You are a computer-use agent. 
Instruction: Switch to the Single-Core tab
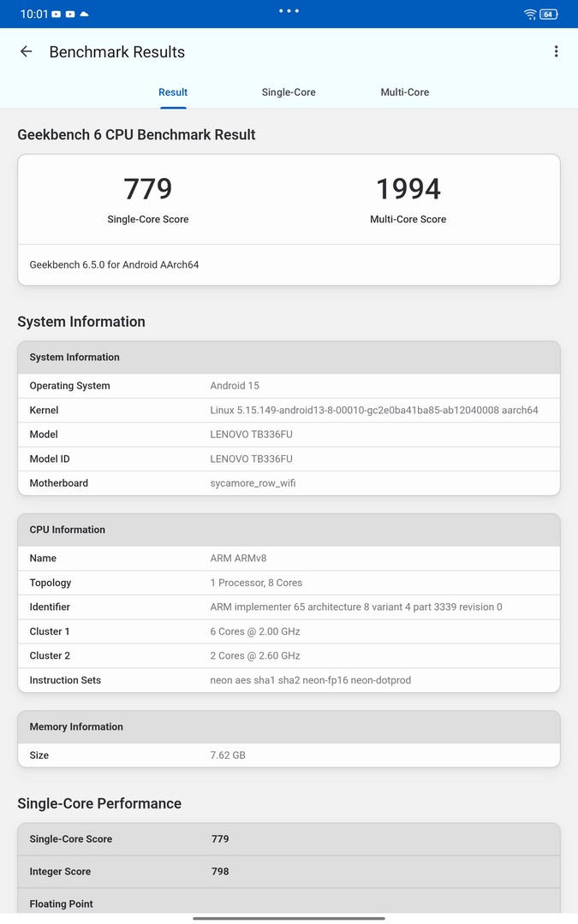tap(289, 92)
